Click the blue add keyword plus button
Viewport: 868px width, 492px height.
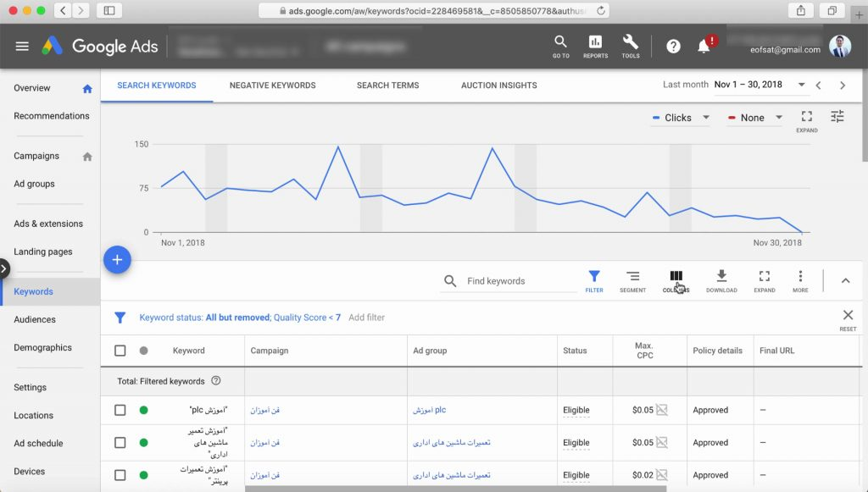tap(117, 260)
